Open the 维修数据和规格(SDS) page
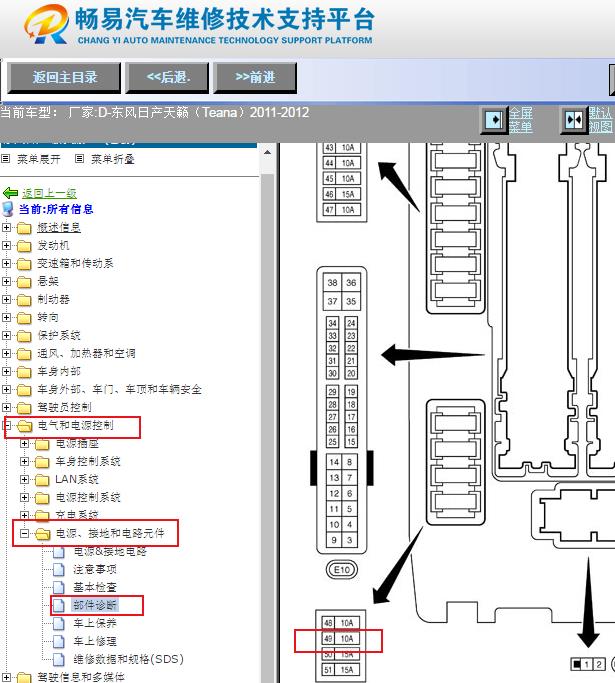615x683 pixels. click(128, 659)
